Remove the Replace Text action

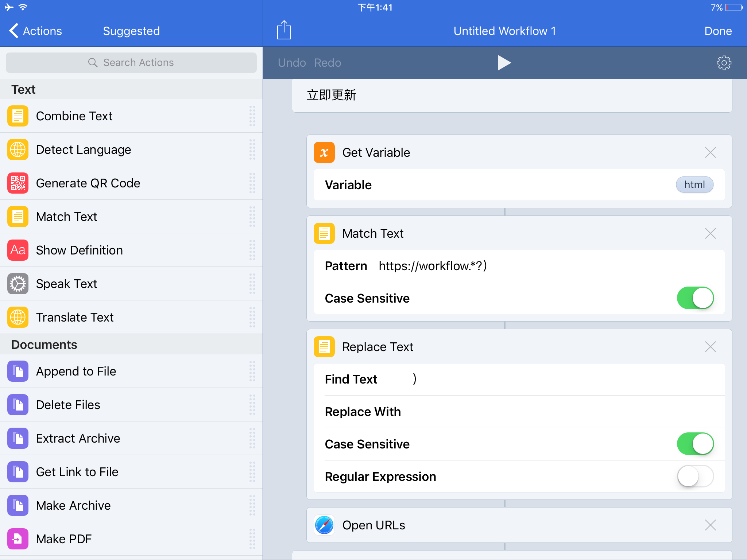point(710,347)
